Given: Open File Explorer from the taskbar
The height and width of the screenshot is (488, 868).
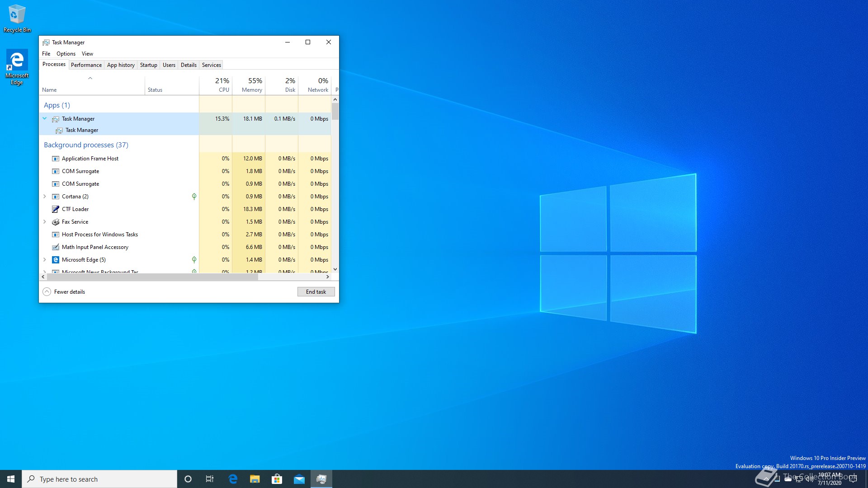Looking at the screenshot, I should [x=255, y=479].
